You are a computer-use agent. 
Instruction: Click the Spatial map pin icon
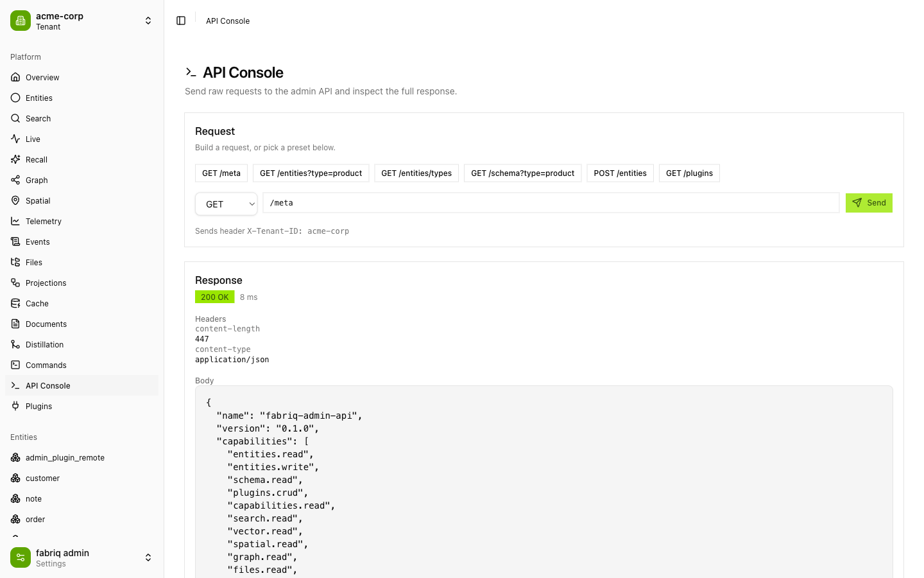tap(15, 200)
